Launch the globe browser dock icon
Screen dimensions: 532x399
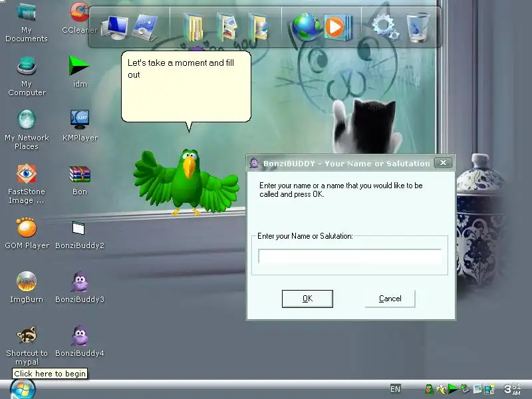305,27
